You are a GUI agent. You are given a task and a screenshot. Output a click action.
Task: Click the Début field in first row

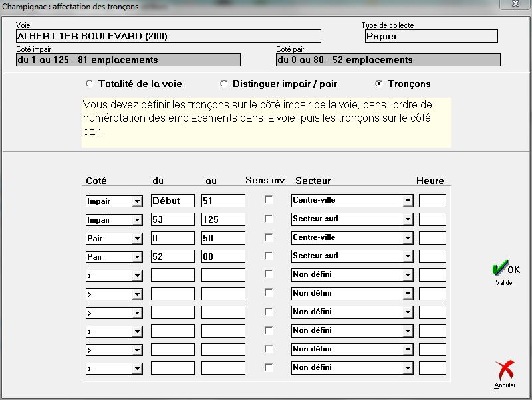click(172, 201)
